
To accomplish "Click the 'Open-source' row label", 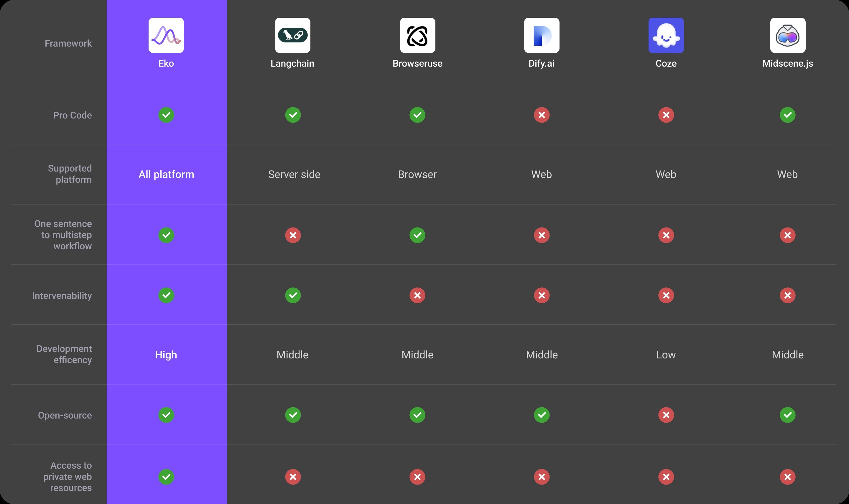I will point(65,415).
